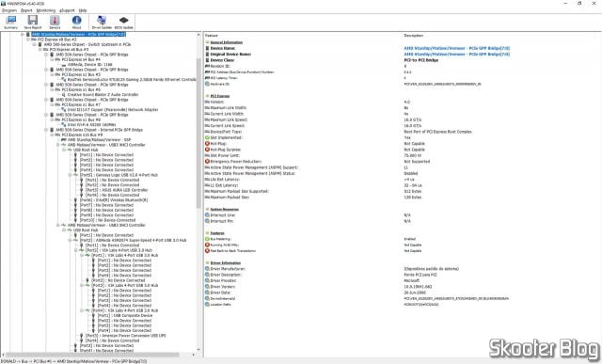This screenshot has height=364, width=602.
Task: Collapse Internal PCIe GPP Bridge node
Action: click(x=46, y=130)
